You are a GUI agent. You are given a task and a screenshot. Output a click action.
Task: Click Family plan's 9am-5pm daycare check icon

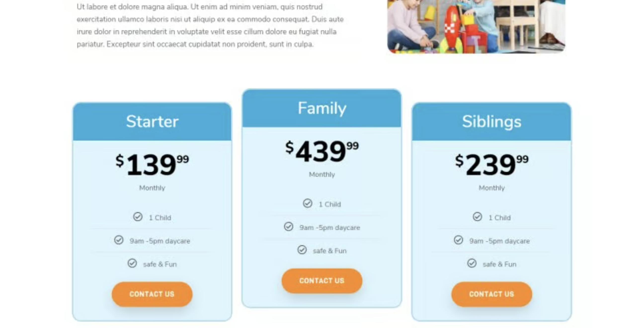pos(288,227)
